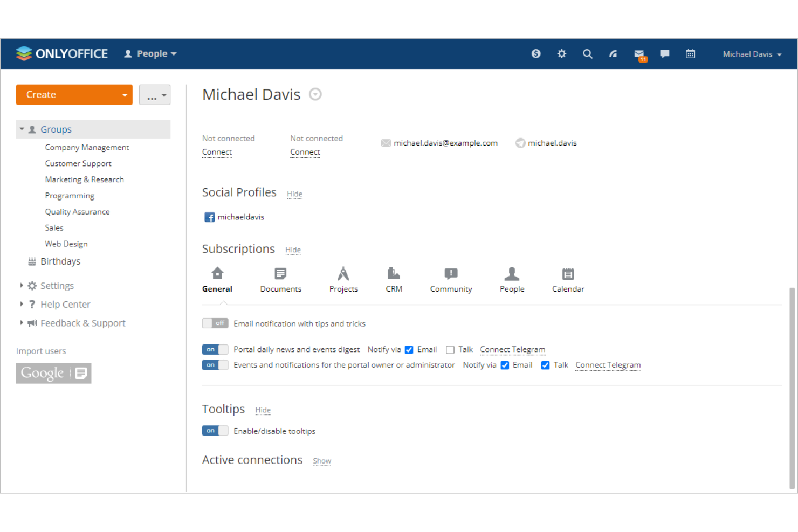Viewport: 798px width, 532px height.
Task: Open the Mail icon in the top bar
Action: (x=639, y=53)
